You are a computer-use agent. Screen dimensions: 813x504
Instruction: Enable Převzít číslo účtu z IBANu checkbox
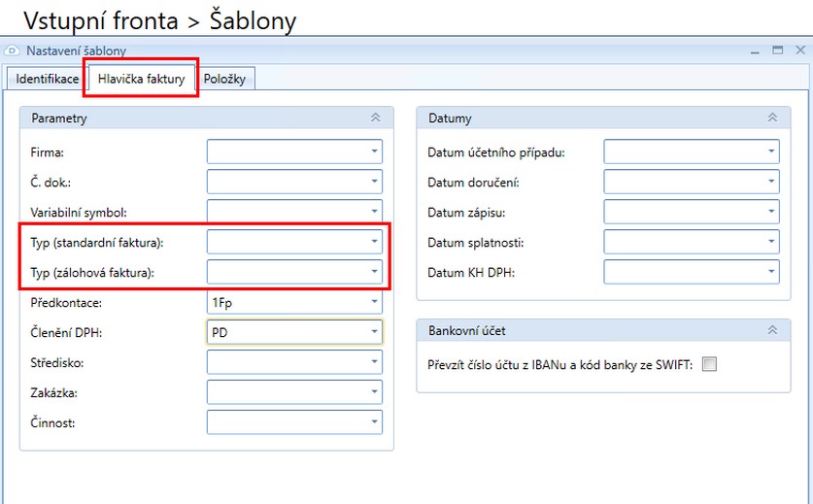coord(709,364)
